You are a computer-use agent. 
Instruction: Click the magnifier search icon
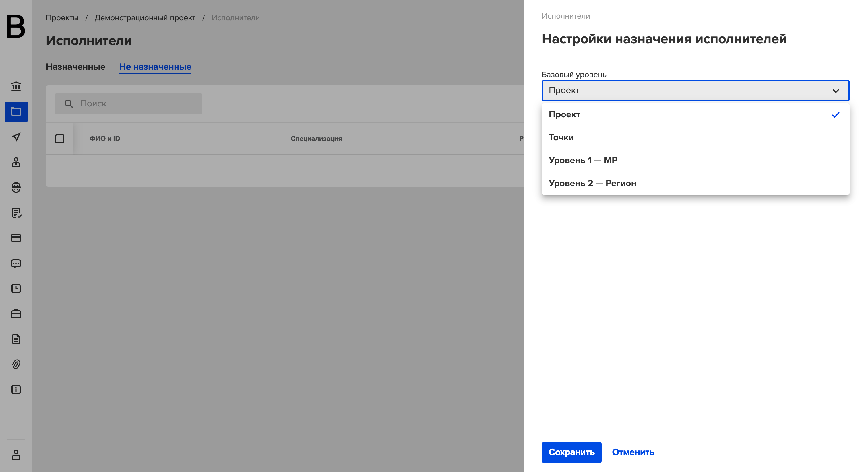click(x=69, y=104)
